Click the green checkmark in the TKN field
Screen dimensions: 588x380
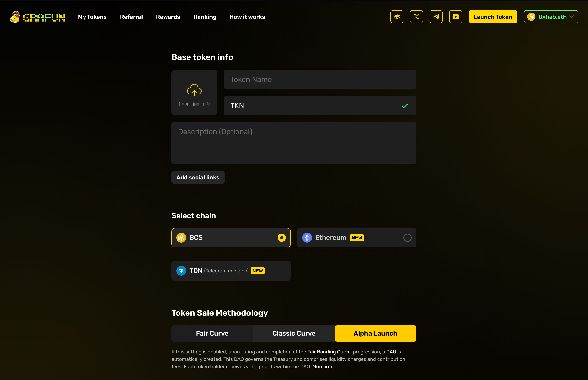tap(405, 106)
